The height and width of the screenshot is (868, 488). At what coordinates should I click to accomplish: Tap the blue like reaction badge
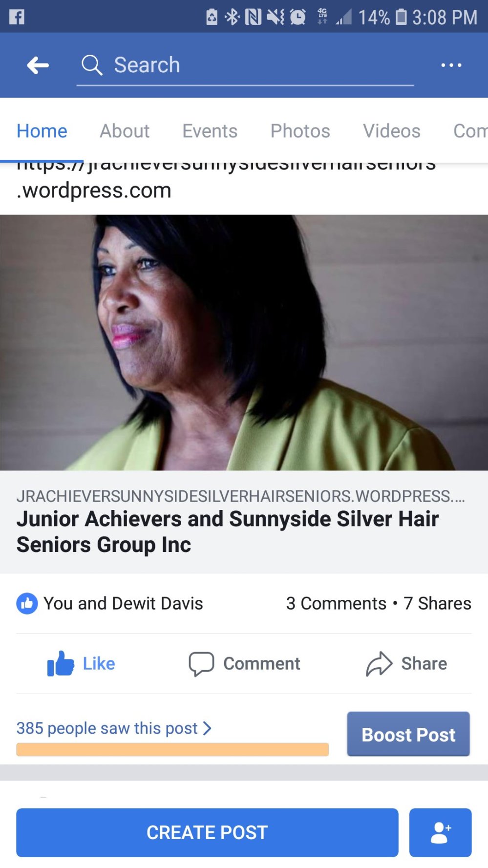pos(27,603)
